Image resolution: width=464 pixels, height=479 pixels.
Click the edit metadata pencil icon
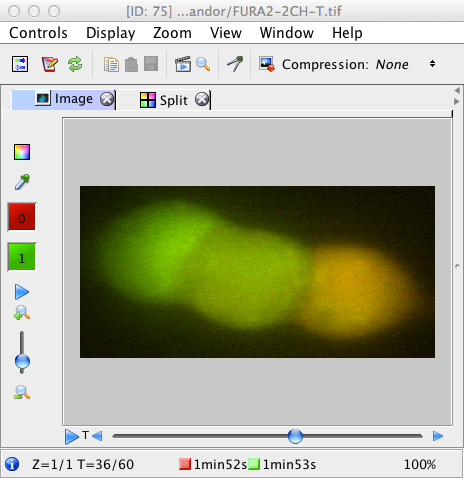[x=49, y=64]
